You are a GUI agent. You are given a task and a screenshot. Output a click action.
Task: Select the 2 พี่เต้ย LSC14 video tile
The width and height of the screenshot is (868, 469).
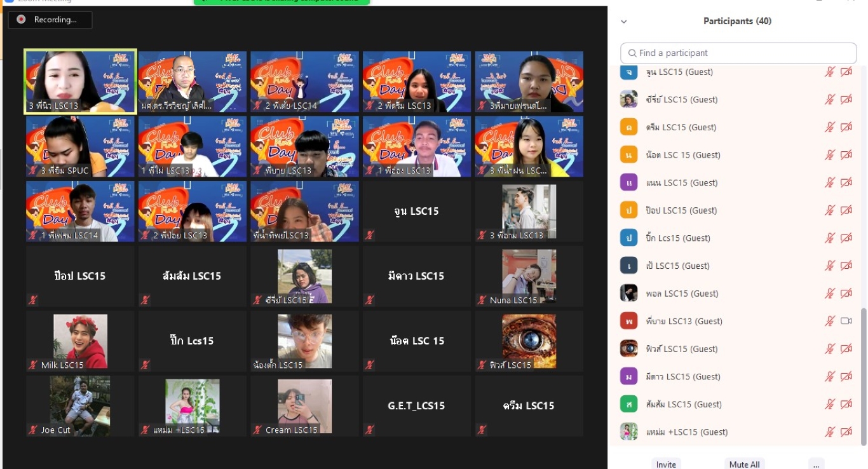point(304,82)
